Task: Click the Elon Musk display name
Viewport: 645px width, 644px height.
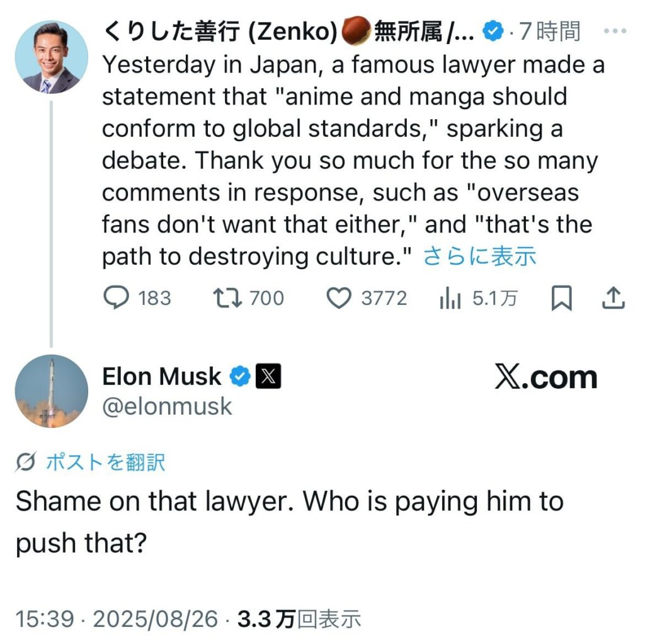Action: pyautogui.click(x=162, y=376)
